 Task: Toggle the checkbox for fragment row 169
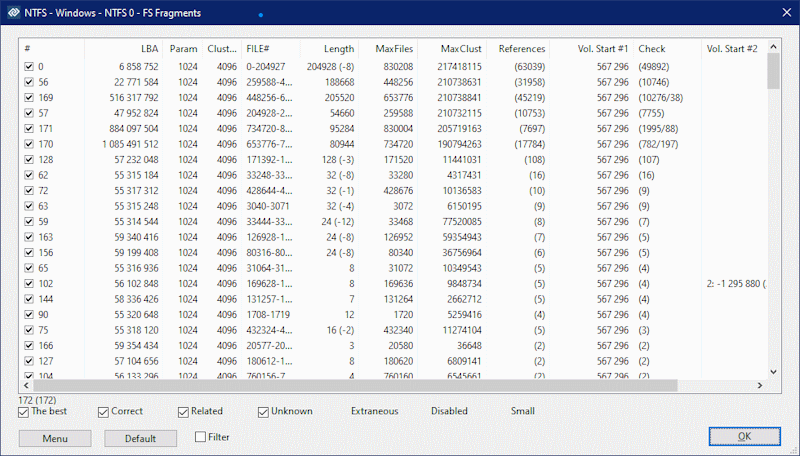pyautogui.click(x=29, y=97)
